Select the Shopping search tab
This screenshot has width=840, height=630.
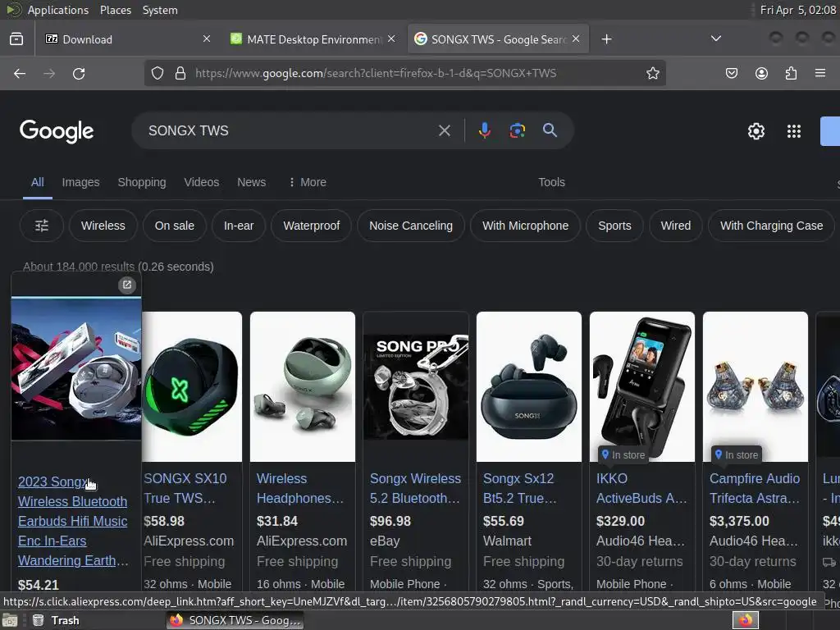pyautogui.click(x=141, y=182)
